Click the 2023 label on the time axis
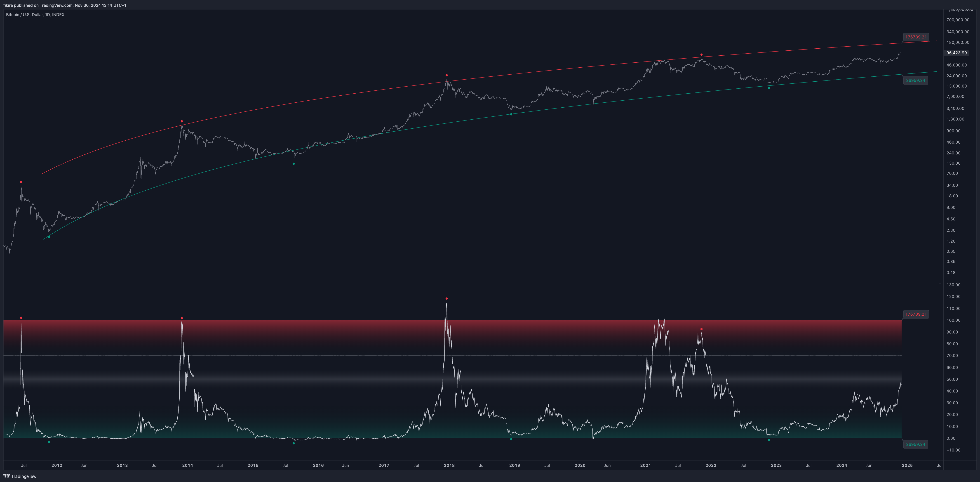 pyautogui.click(x=776, y=465)
